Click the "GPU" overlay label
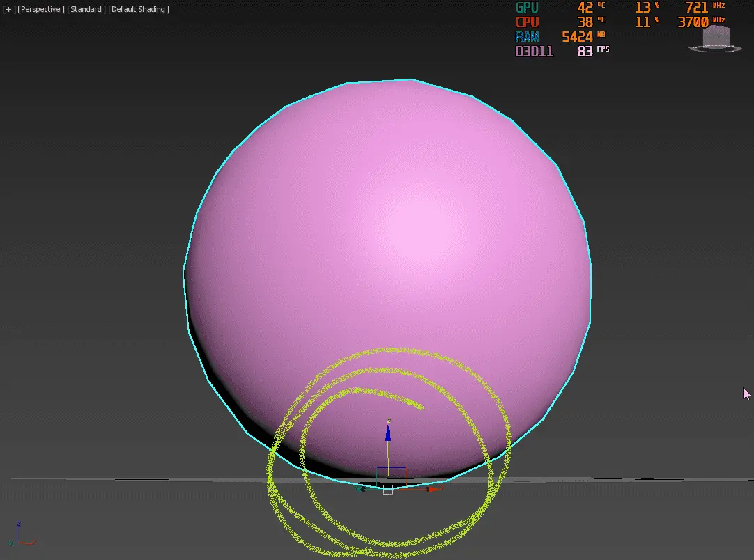The width and height of the screenshot is (754, 560). pyautogui.click(x=527, y=8)
